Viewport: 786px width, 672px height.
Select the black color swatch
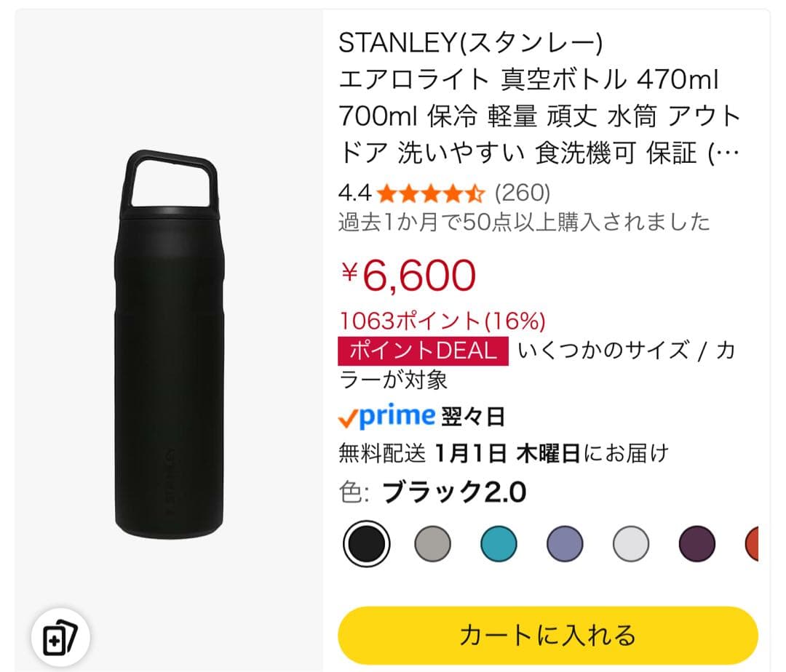tap(366, 543)
